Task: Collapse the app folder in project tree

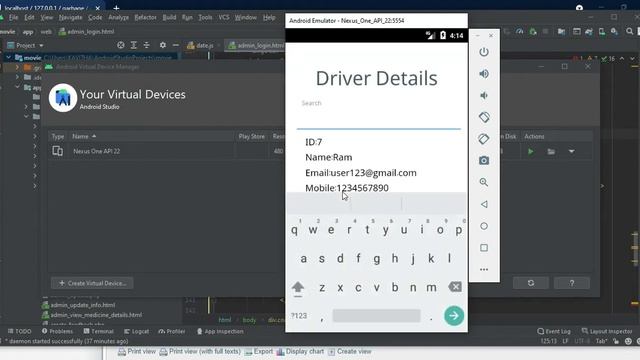Action: 17,87
